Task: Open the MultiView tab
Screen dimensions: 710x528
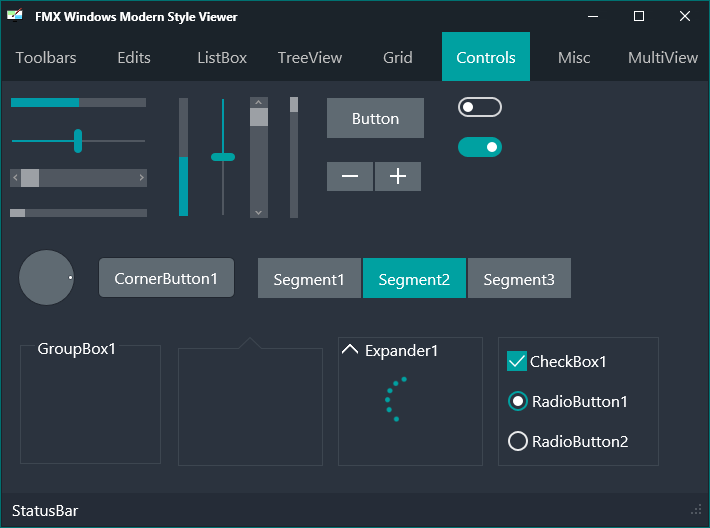Action: [x=662, y=58]
